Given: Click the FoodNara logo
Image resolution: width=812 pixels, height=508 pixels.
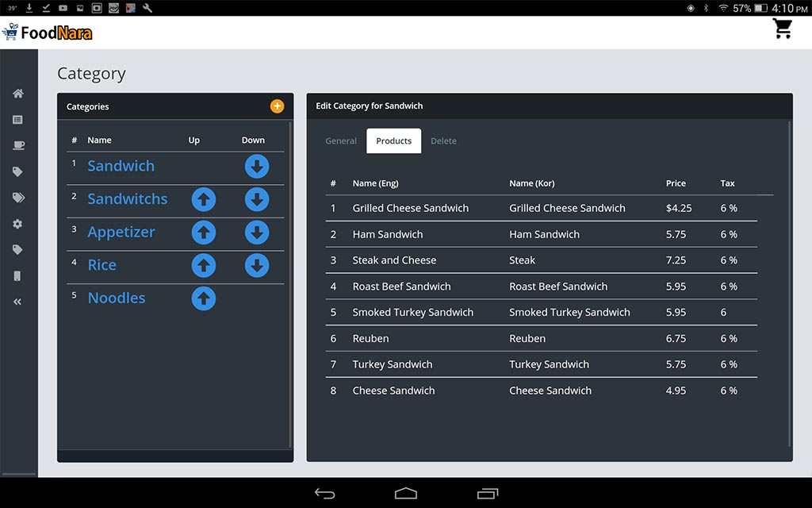Looking at the screenshot, I should tap(48, 33).
